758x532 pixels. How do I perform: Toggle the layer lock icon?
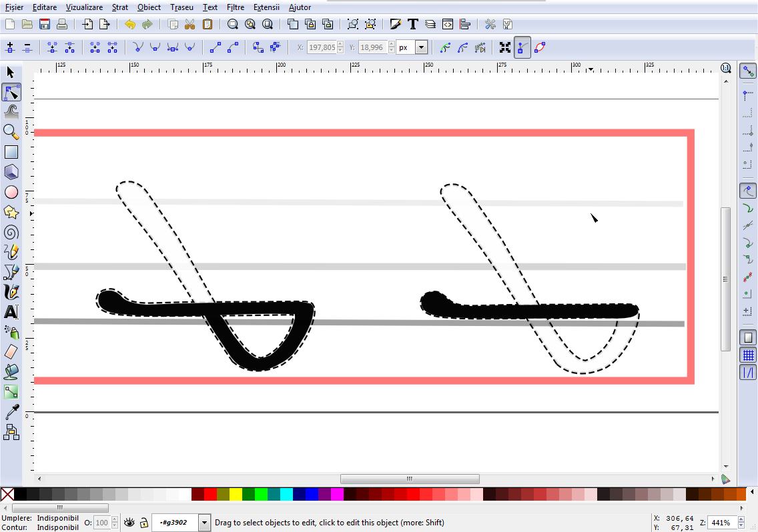143,523
